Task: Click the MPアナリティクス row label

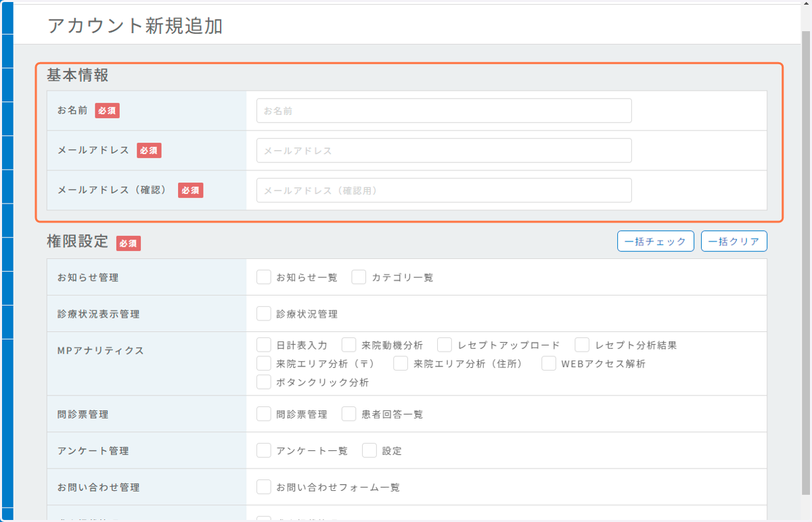Action: coord(101,350)
